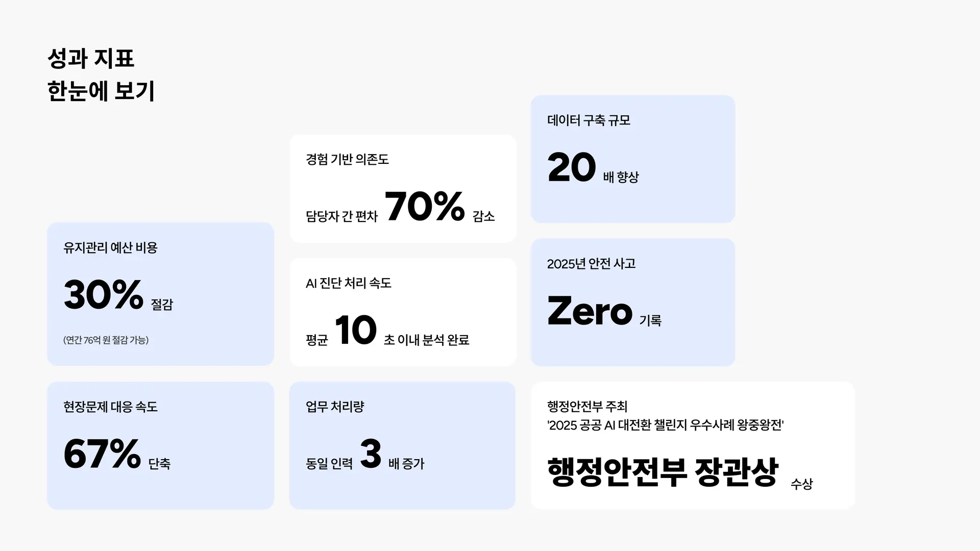
Task: Click the '성과 지표 한눈에 보기' slide title
Action: pos(101,75)
